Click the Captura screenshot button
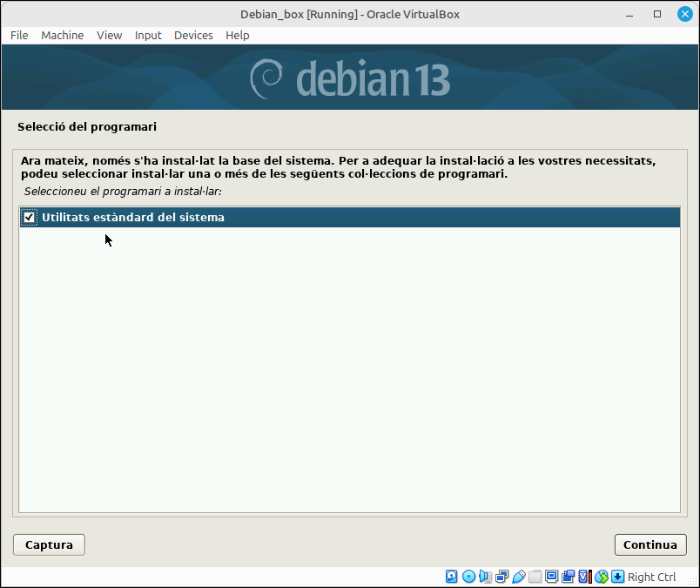 [49, 544]
